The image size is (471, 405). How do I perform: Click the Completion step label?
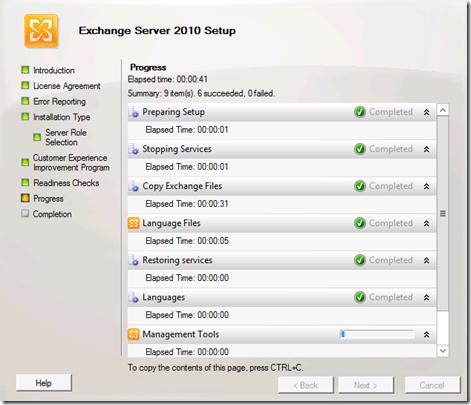point(52,214)
